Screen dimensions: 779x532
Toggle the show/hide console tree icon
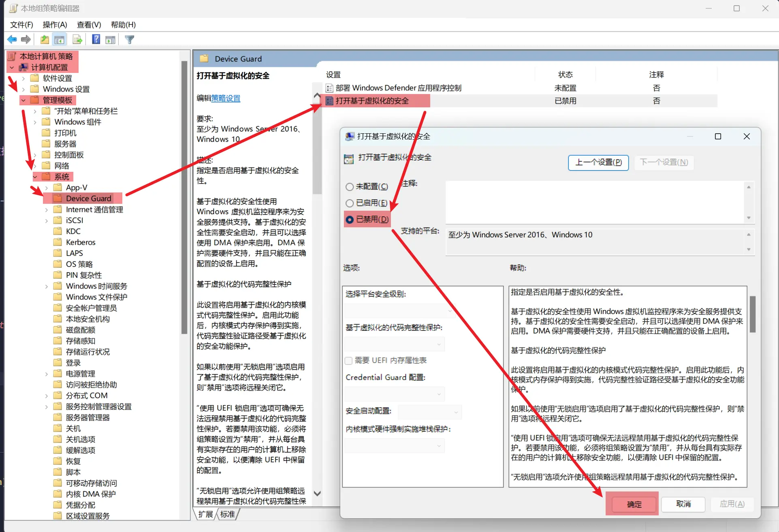[59, 39]
